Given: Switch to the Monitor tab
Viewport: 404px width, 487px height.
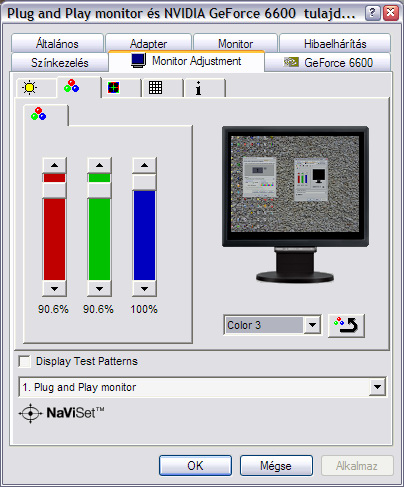Looking at the screenshot, I should [235, 43].
